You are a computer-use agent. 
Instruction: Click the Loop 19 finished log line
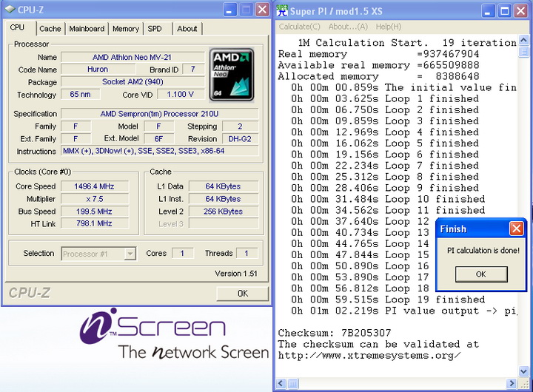[x=388, y=300]
